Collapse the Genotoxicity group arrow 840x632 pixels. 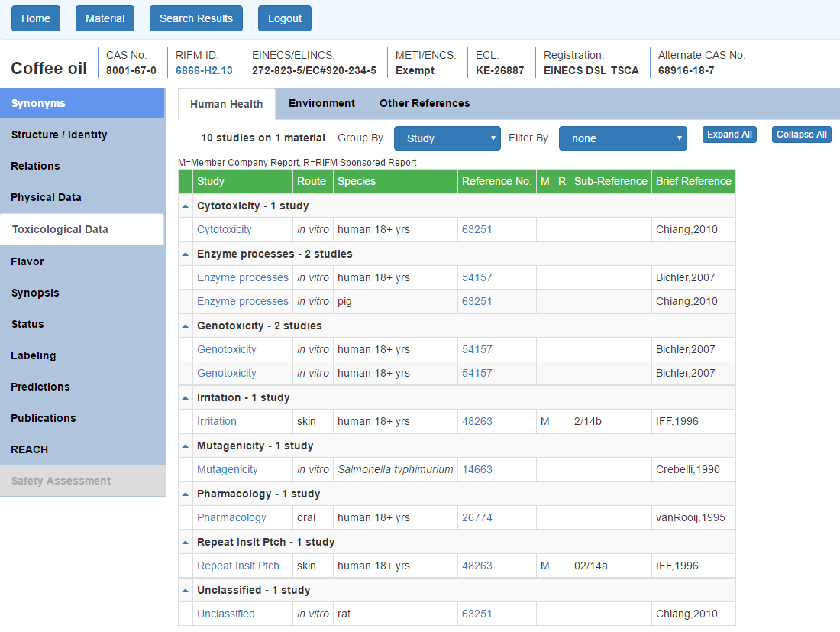coord(186,326)
